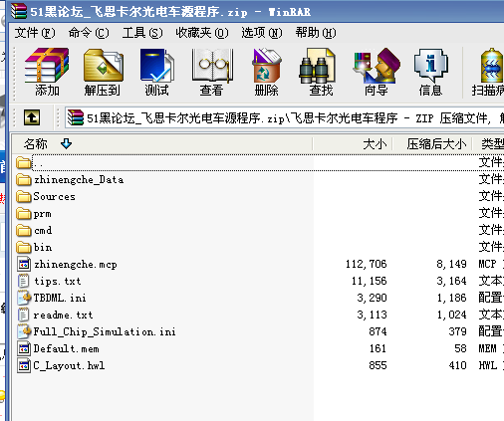Click the WinRAR icon in the title bar
The image size is (504, 421).
pyautogui.click(x=19, y=11)
